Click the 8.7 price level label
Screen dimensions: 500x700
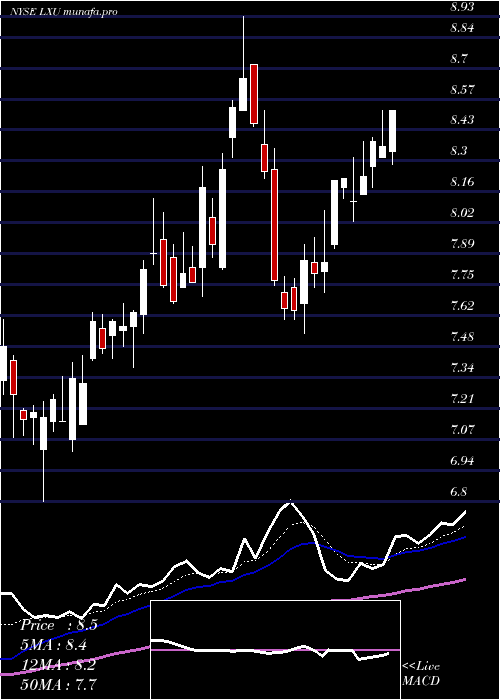tap(459, 59)
